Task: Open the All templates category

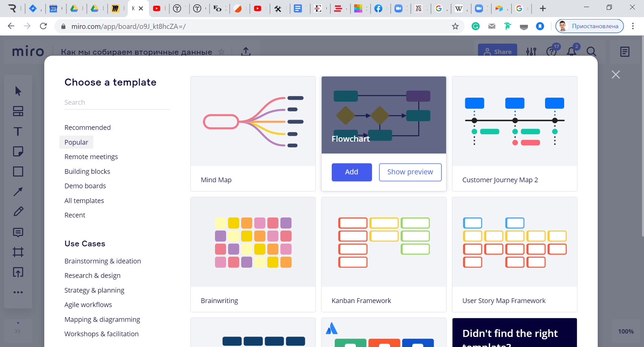Action: 84,201
